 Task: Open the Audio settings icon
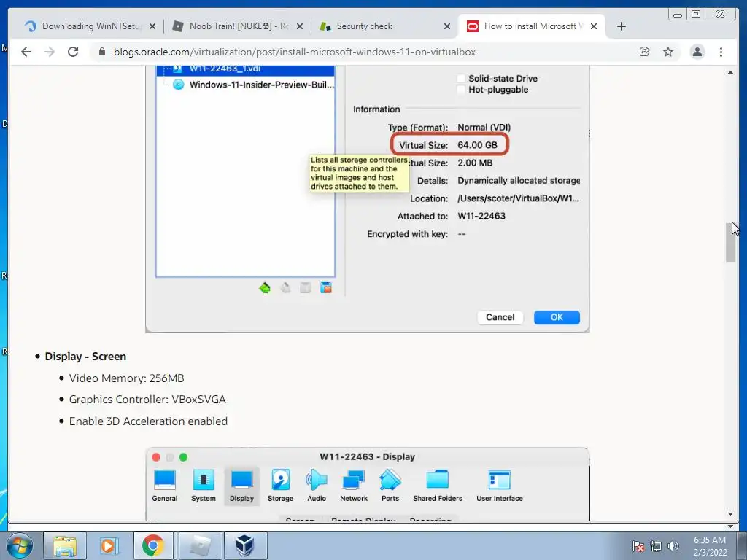(317, 486)
